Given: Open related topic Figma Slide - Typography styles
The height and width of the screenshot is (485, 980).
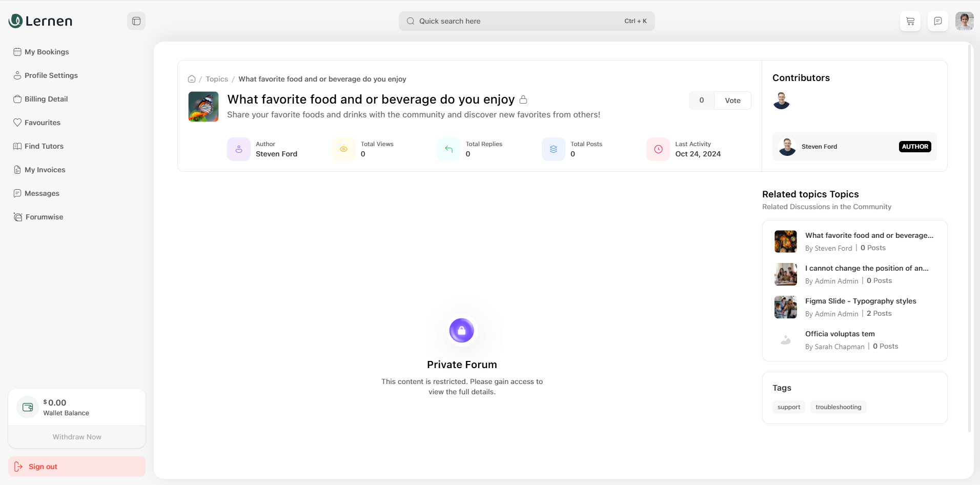Looking at the screenshot, I should click(860, 301).
